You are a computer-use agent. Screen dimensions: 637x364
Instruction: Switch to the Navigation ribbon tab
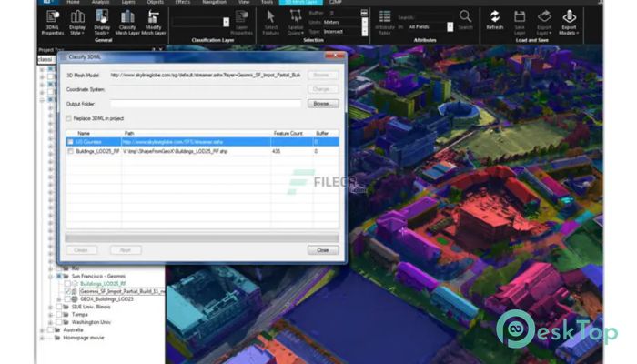click(215, 2)
